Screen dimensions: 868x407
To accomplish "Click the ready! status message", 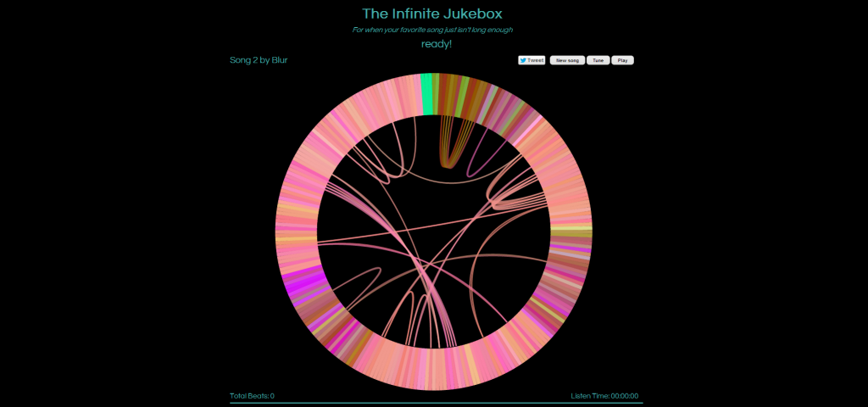I will pyautogui.click(x=436, y=44).
